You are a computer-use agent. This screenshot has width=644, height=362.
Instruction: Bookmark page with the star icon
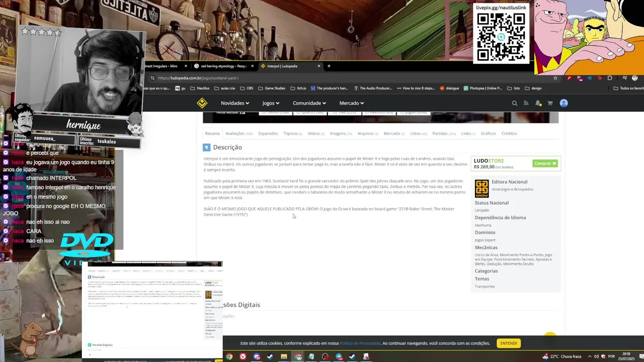point(555,78)
